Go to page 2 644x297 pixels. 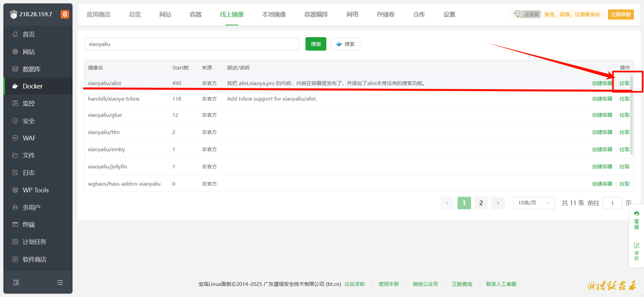point(481,203)
